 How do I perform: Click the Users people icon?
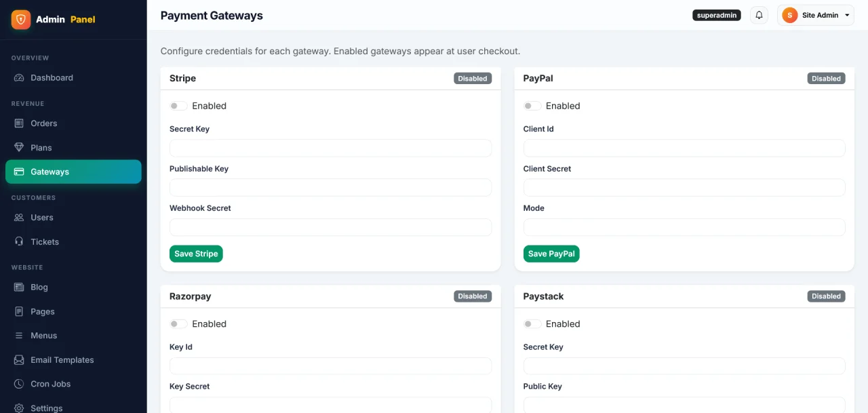[x=19, y=218]
